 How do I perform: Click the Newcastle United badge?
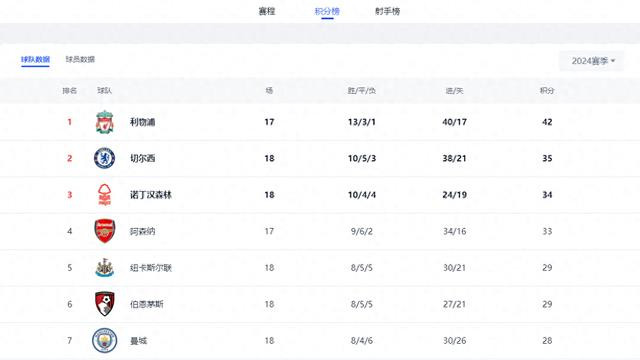pos(104,267)
